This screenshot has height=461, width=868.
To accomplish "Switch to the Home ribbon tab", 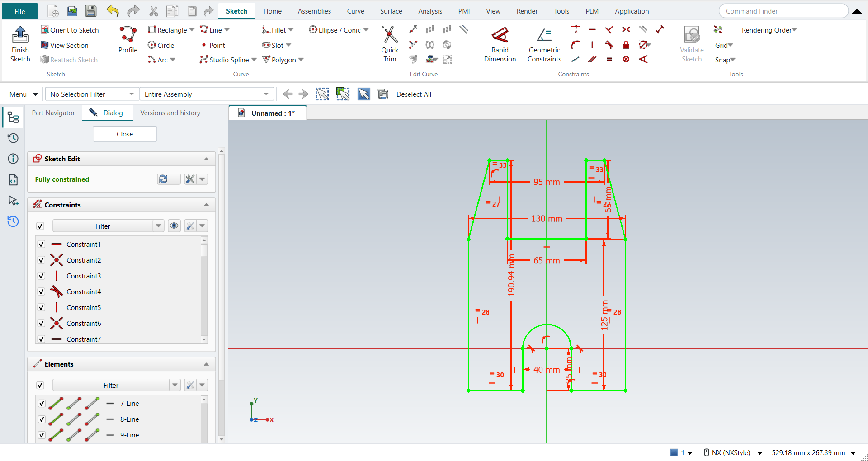I will pyautogui.click(x=273, y=11).
